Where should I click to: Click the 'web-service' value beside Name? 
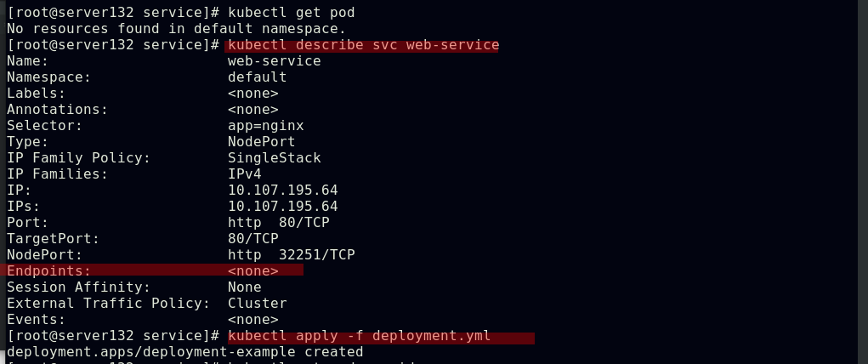tap(274, 61)
